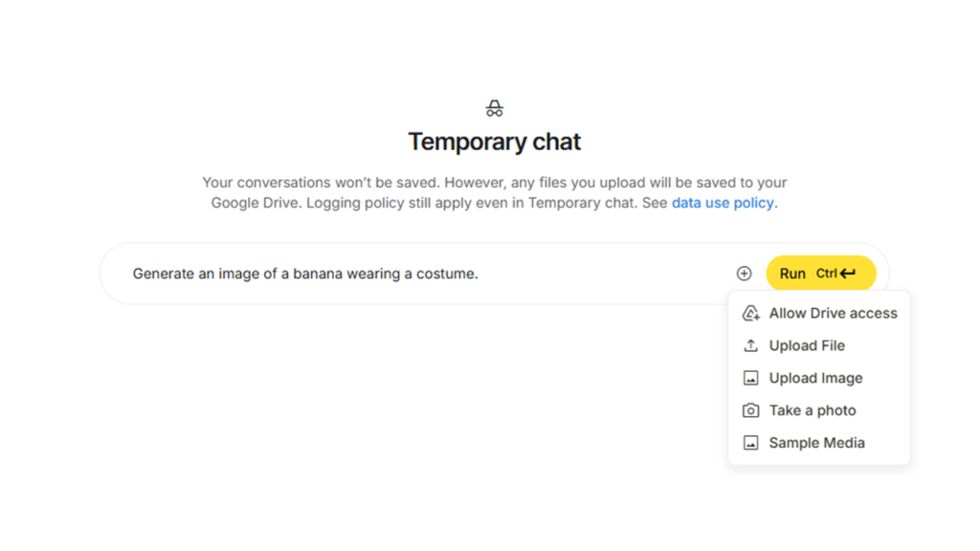
Task: Click the camera icon for Take a photo
Action: [x=750, y=410]
